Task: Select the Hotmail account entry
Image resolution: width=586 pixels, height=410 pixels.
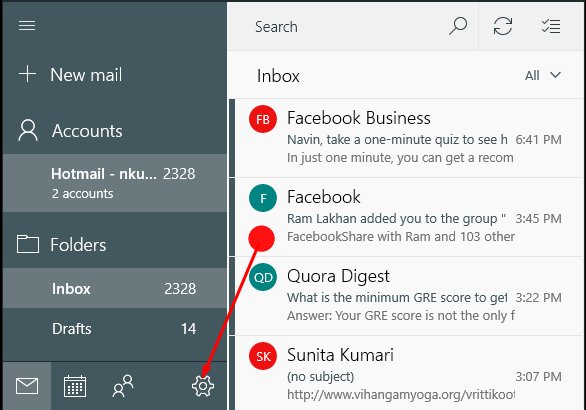Action: coord(115,183)
